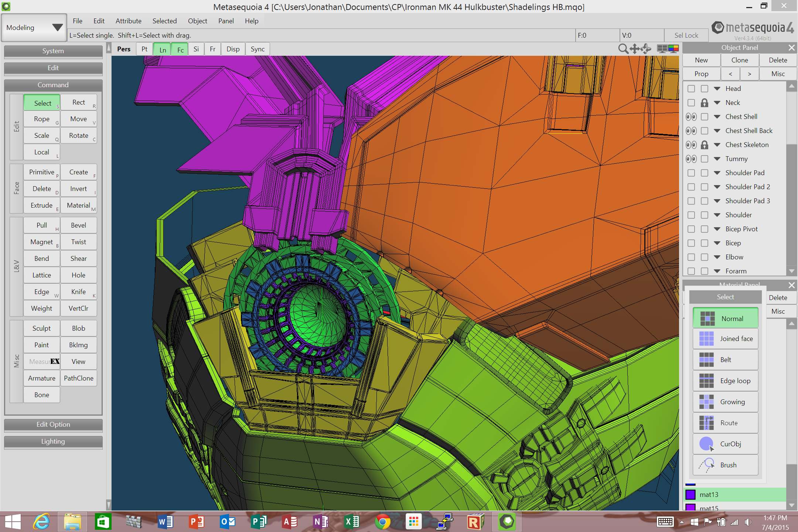Click the Metasequoia icon in taskbar
Image resolution: width=798 pixels, height=532 pixels.
click(x=507, y=522)
